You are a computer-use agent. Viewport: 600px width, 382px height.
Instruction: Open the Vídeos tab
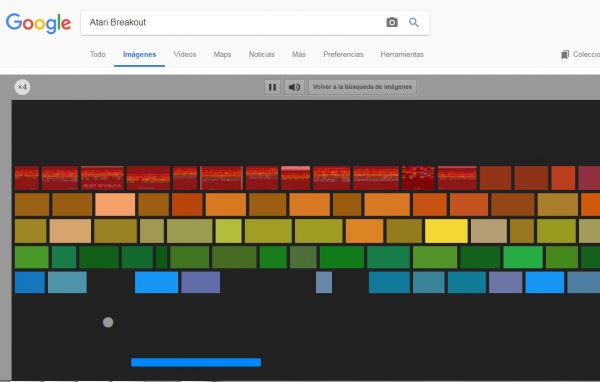coord(185,54)
